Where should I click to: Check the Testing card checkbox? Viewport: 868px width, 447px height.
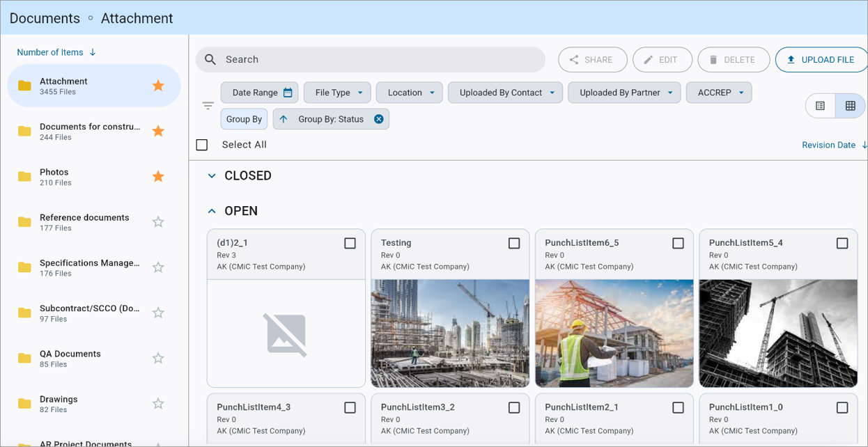pos(514,243)
